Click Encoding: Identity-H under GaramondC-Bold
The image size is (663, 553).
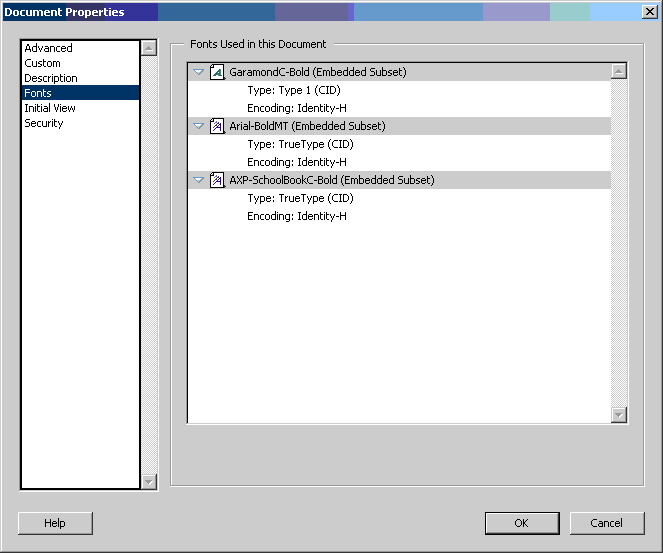(297, 108)
